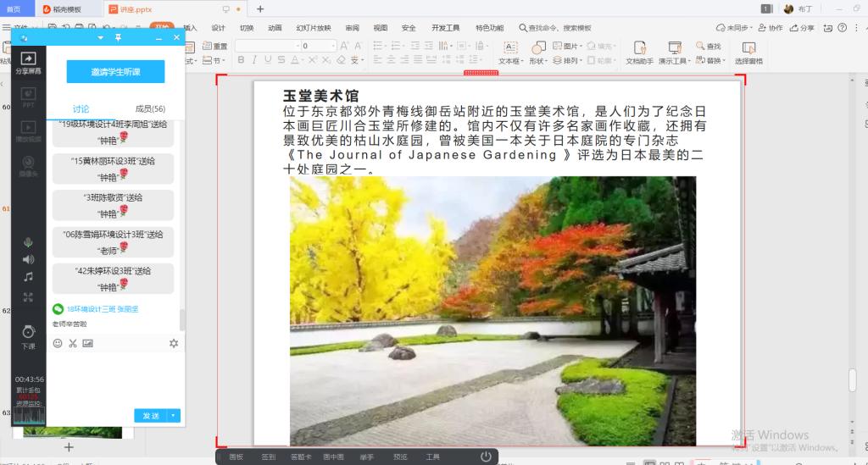Decrease font size with smaller A icon

[x=358, y=46]
